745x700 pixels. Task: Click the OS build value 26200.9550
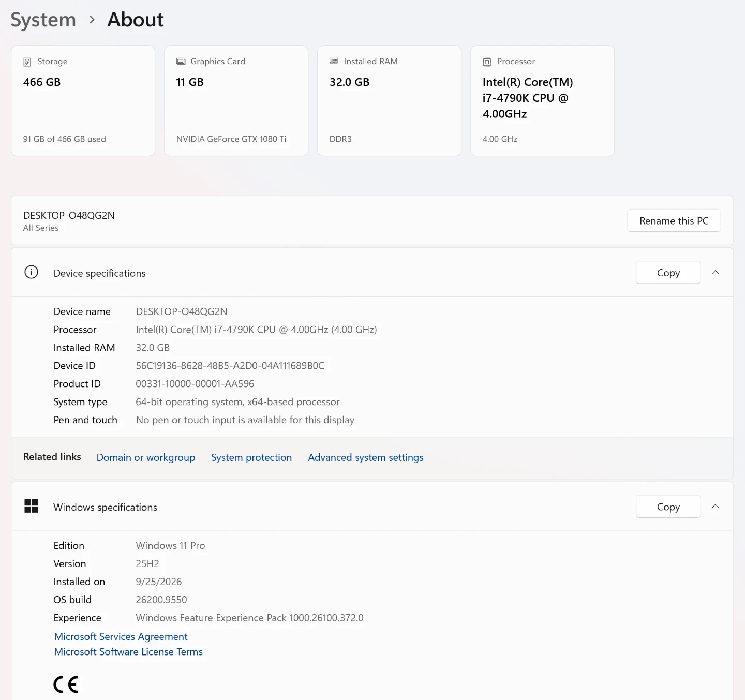(x=161, y=600)
